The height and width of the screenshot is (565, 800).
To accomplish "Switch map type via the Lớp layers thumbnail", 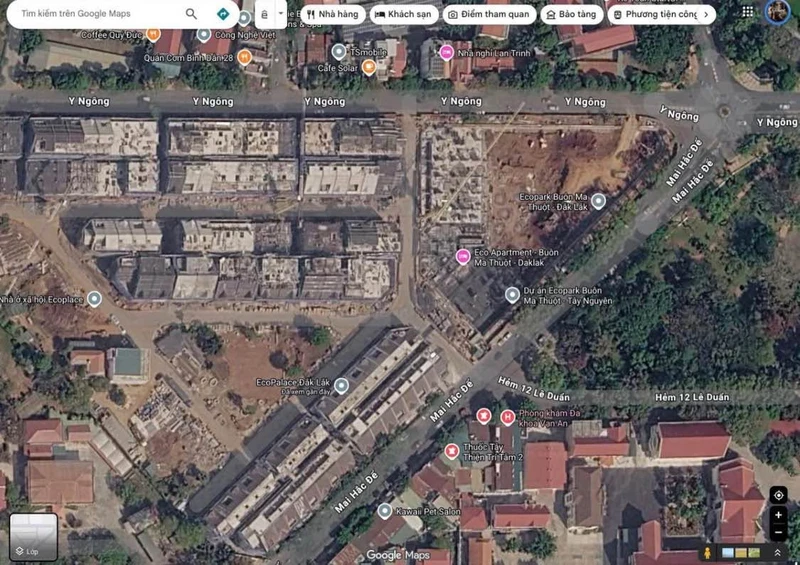I will 33,537.
